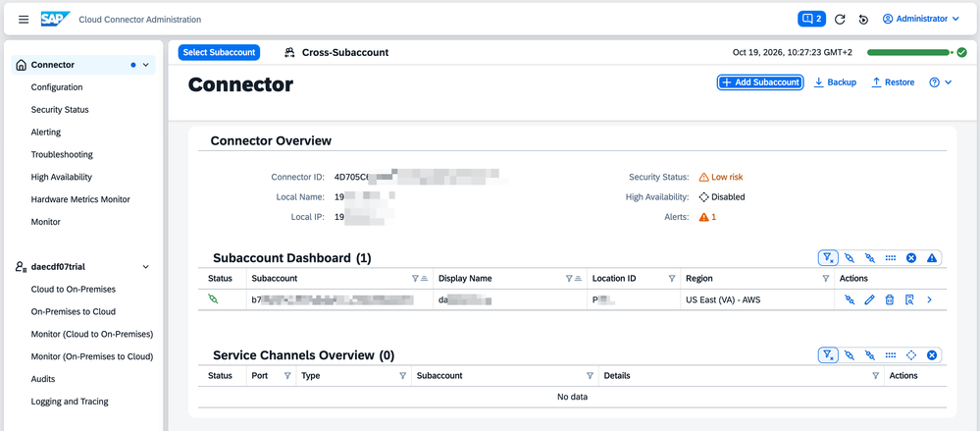Click disconnect-all icon in Subaccount Dashboard toolbar

coord(869,257)
